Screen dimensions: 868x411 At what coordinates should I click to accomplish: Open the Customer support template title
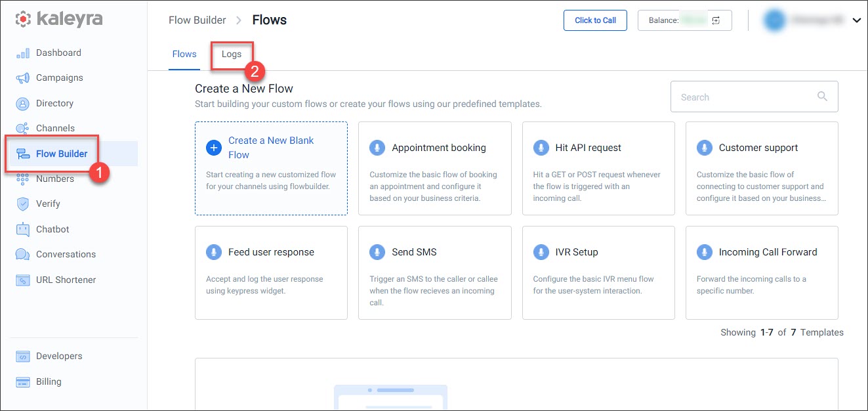click(758, 148)
